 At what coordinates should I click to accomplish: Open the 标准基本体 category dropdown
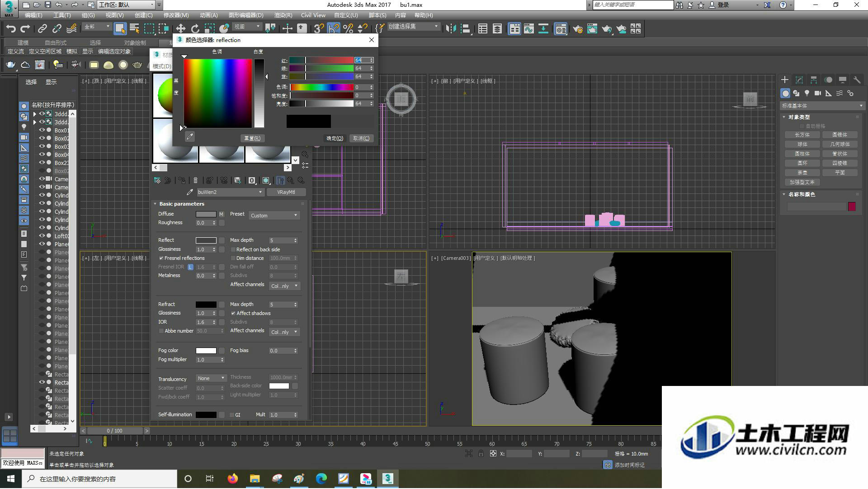822,106
